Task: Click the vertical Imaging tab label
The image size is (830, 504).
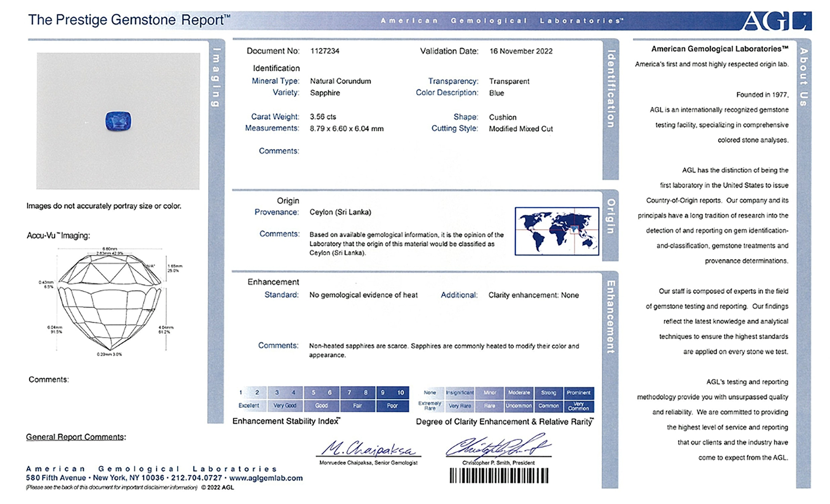Action: click(x=216, y=77)
